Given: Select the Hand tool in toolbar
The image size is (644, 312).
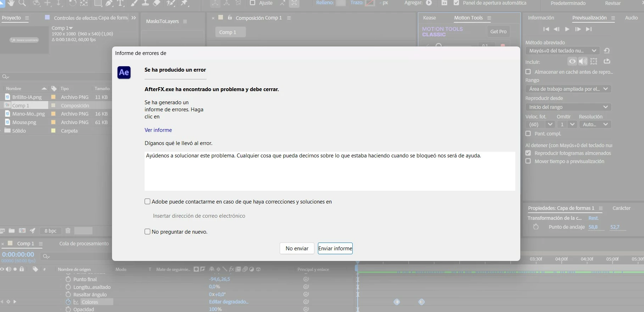Looking at the screenshot, I should click(11, 3).
